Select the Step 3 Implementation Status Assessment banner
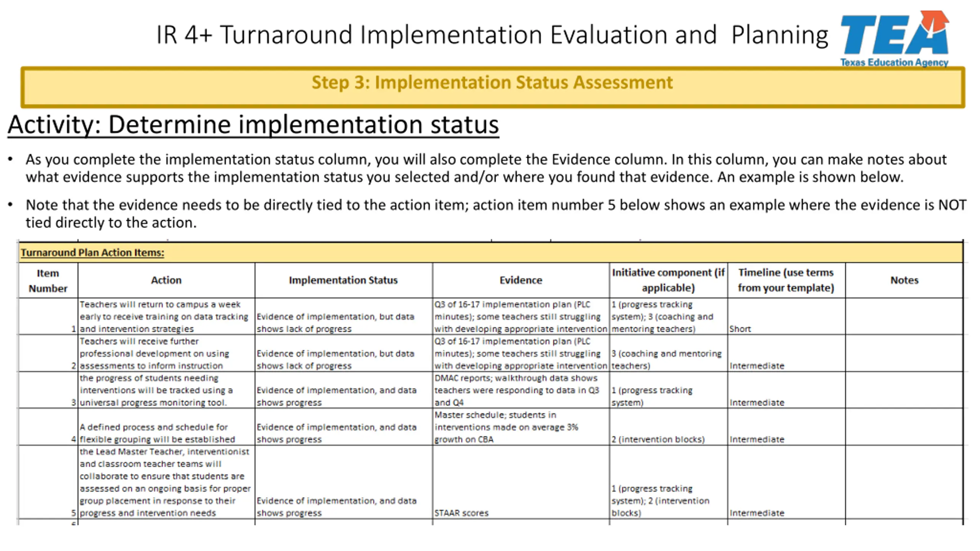Image resolution: width=980 pixels, height=551 pixels. point(493,87)
